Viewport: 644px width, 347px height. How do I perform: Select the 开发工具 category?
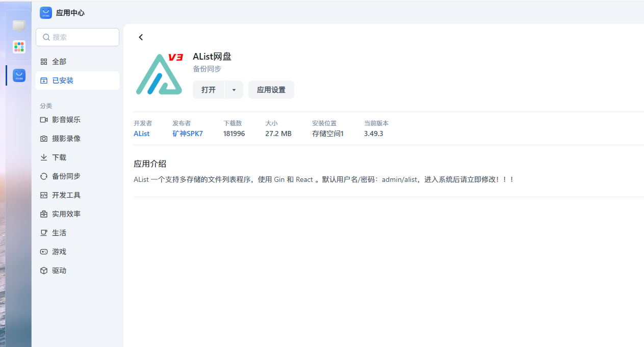pos(78,195)
